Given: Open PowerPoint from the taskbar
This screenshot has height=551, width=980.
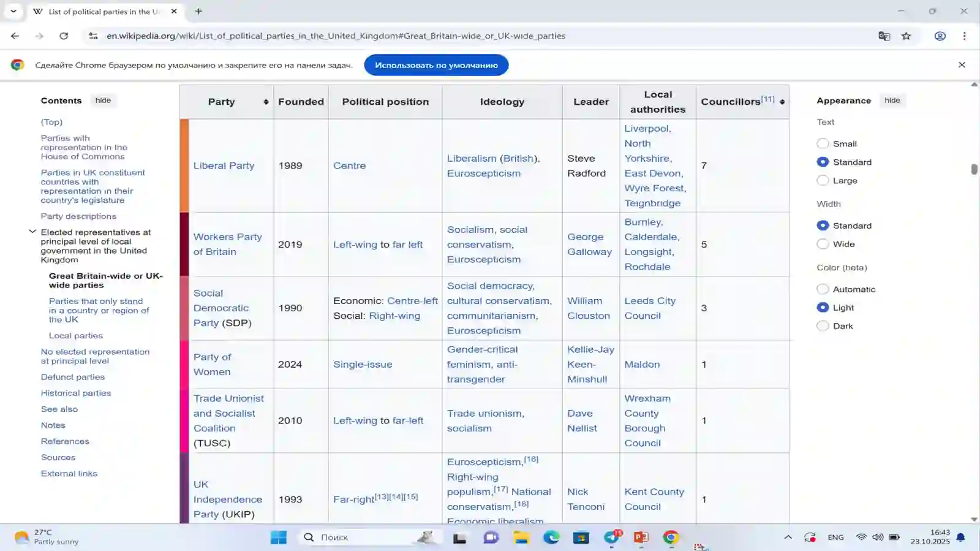Looking at the screenshot, I should [641, 538].
